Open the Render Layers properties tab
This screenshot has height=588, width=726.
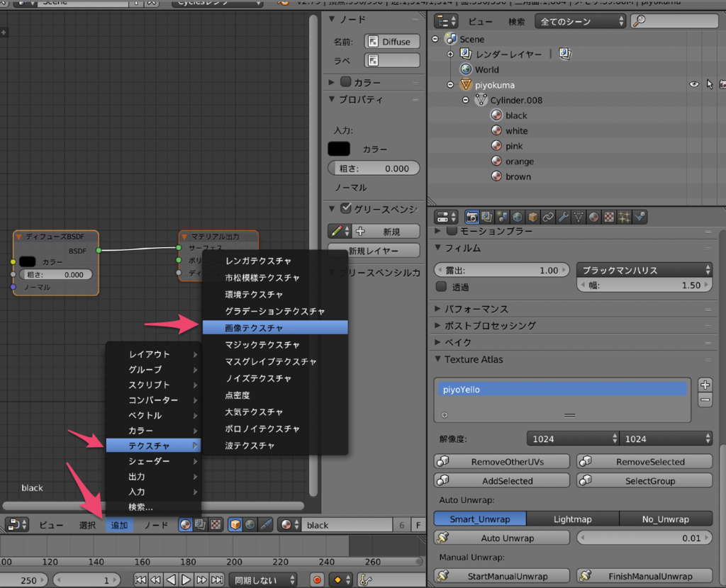[x=487, y=217]
